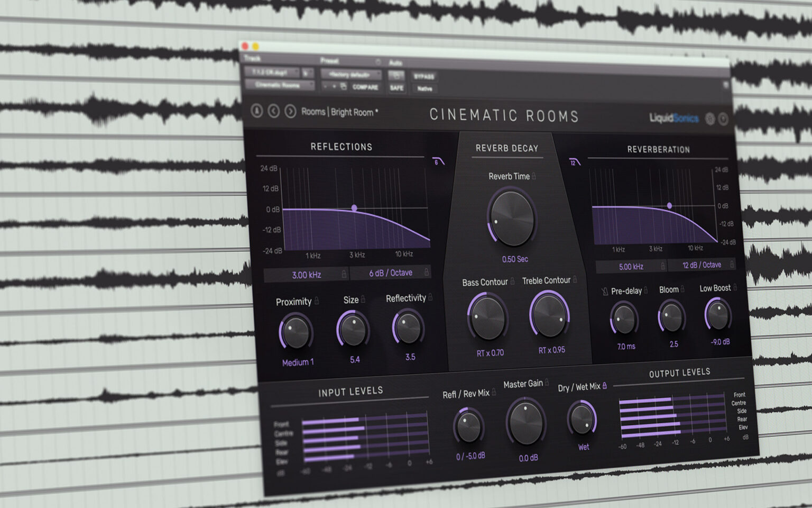812x508 pixels.
Task: Lock the Reverb Time parameter
Action: 534,177
